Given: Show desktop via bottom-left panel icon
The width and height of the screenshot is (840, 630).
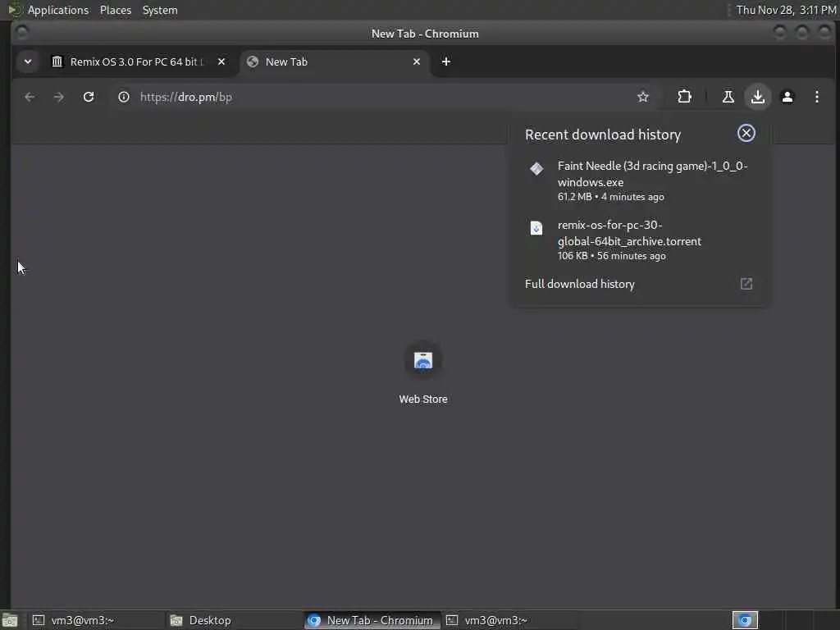Looking at the screenshot, I should tap(10, 620).
